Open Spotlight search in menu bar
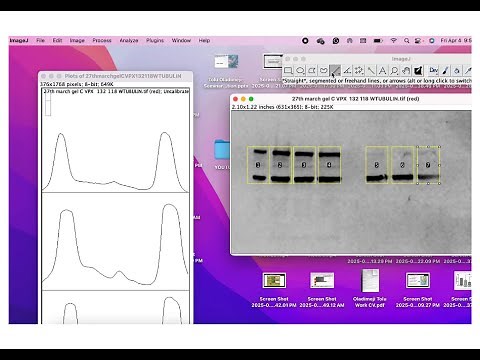Viewport: 480px width, 360px height. click(406, 40)
